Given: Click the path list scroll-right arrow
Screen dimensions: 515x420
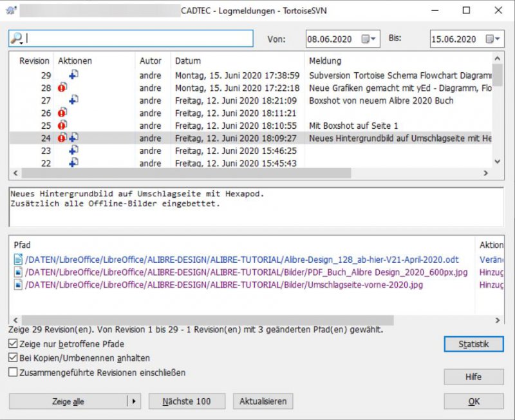Looking at the screenshot, I should [x=498, y=320].
